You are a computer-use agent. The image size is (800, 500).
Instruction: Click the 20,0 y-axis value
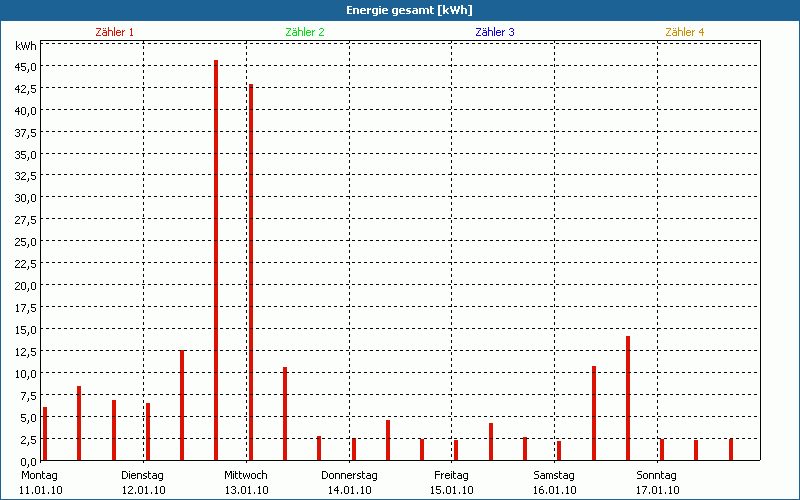coord(26,286)
